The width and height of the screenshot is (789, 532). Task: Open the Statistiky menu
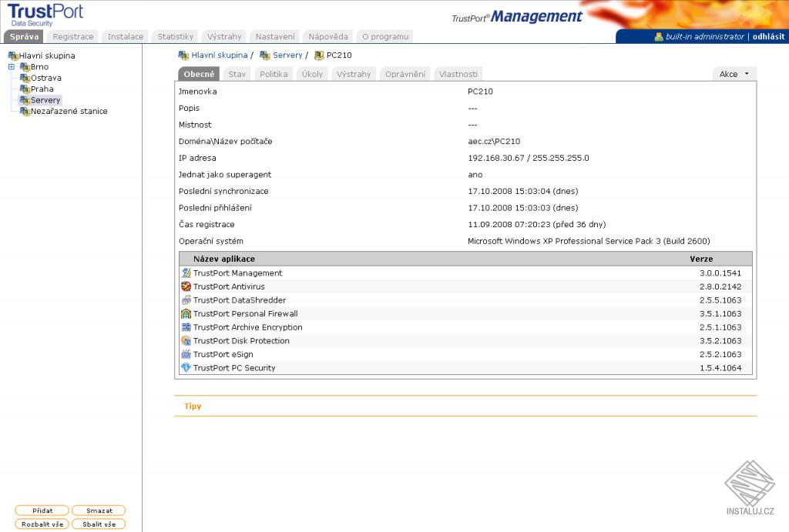point(175,36)
